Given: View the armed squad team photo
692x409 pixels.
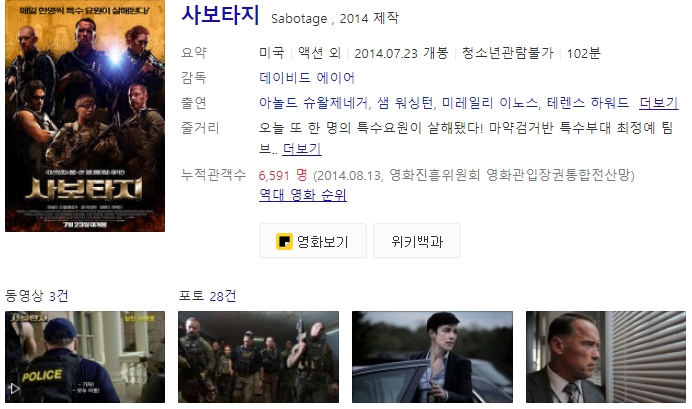Looking at the screenshot, I should tap(259, 357).
